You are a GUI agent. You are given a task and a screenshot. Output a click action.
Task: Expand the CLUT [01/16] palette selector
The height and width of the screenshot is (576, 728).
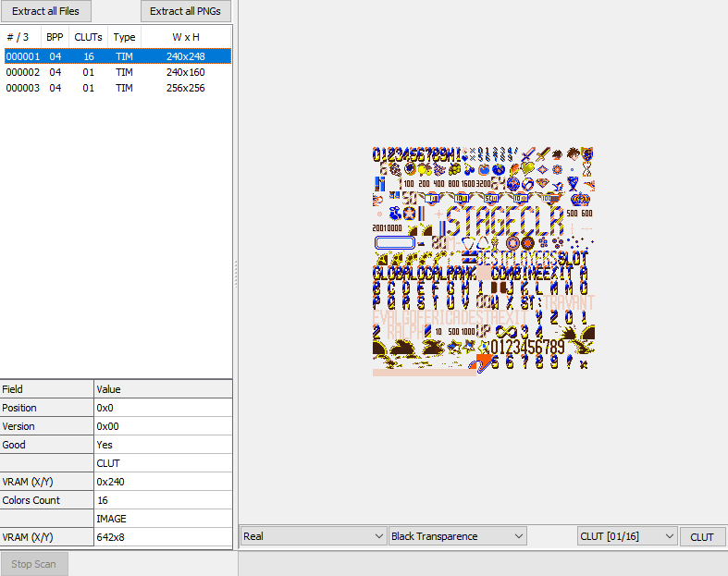pos(626,536)
